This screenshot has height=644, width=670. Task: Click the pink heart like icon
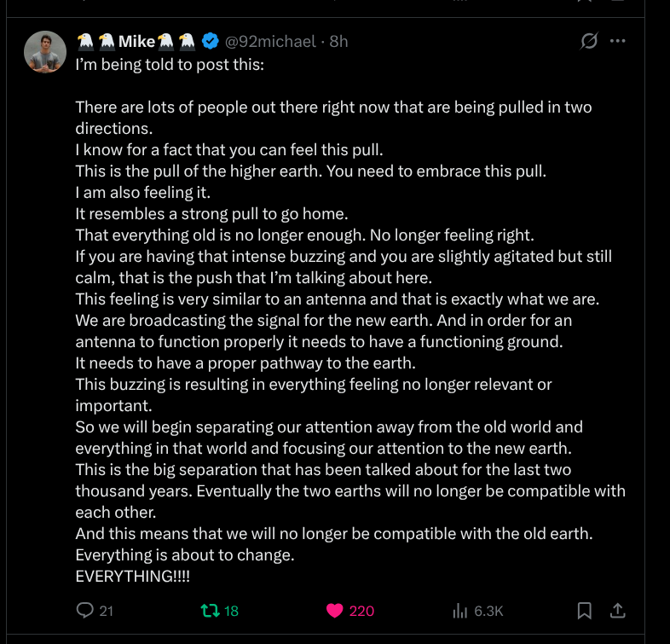[334, 610]
